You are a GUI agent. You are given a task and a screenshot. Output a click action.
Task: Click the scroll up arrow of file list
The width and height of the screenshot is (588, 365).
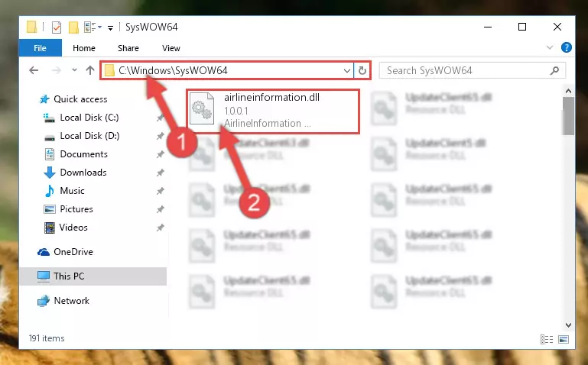(x=568, y=91)
